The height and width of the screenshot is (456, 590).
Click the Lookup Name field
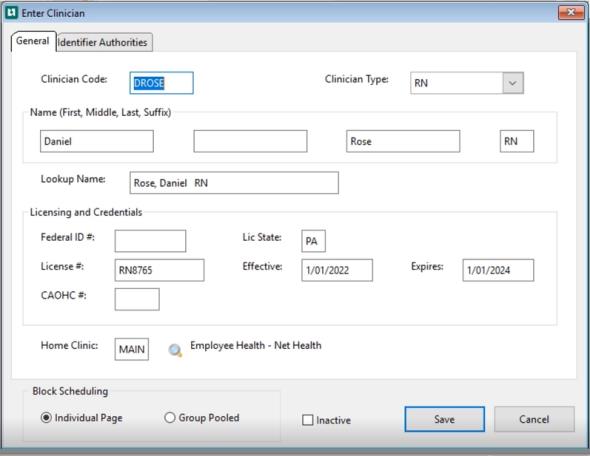point(234,183)
